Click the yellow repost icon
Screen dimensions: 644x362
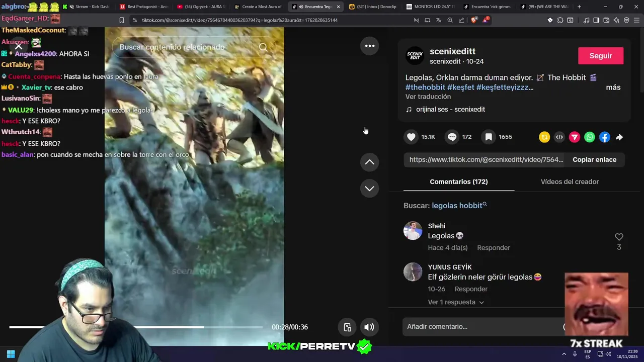(x=544, y=137)
